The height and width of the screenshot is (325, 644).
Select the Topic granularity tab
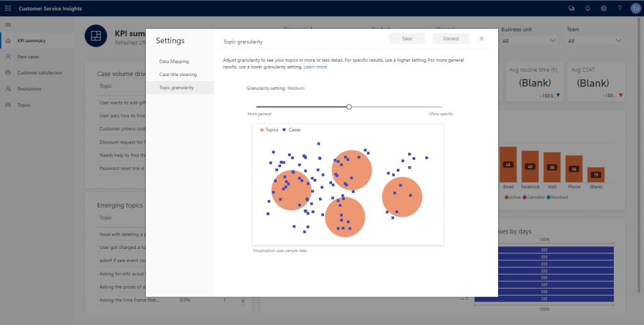(177, 87)
